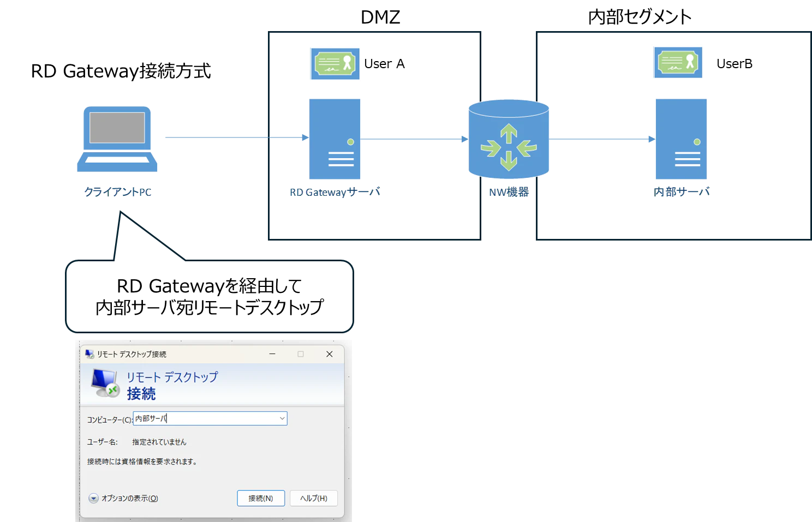Select the 内部サーバ server icon
812x522 pixels.
point(681,139)
